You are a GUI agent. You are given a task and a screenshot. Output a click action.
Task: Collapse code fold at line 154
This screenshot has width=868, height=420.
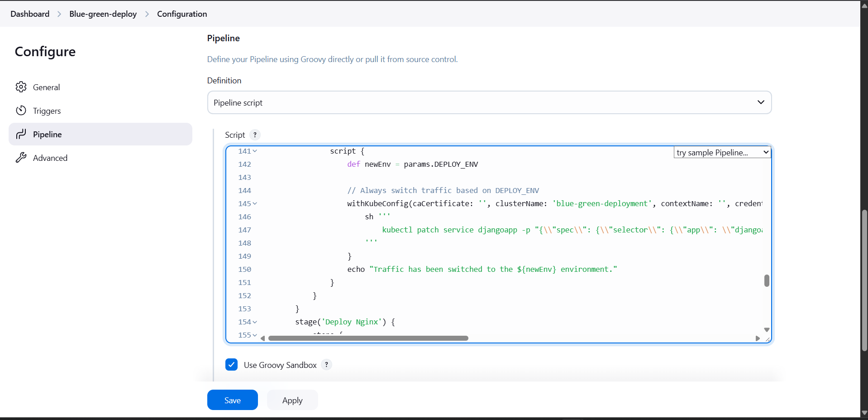(255, 322)
